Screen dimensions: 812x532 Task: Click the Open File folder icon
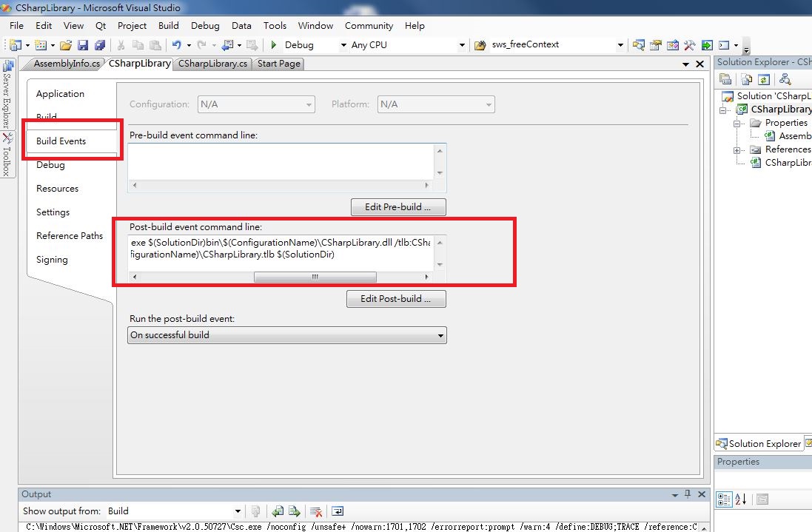pos(66,45)
